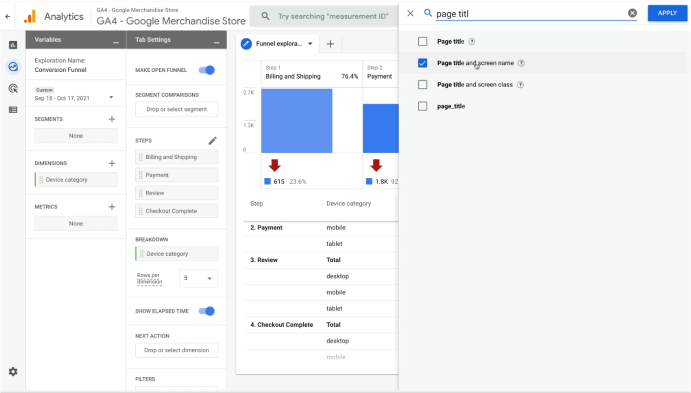The width and height of the screenshot is (691, 393).
Task: Open the Explore icon in sidebar
Action: (x=13, y=67)
